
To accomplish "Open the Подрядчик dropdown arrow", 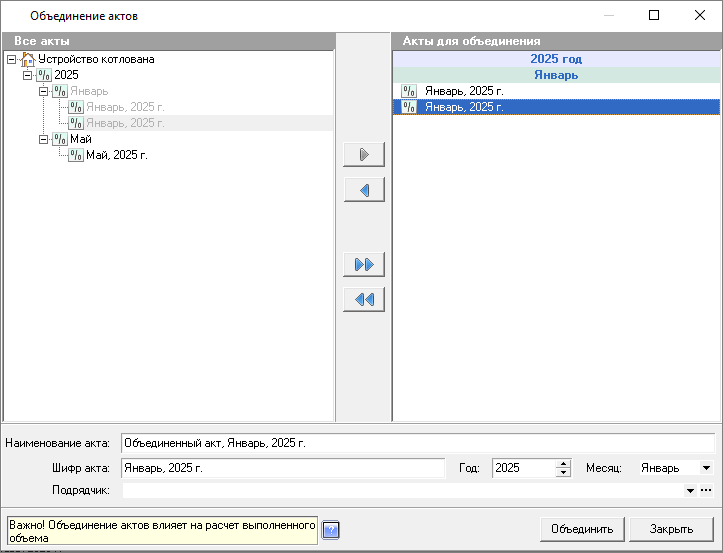I will coord(690,490).
